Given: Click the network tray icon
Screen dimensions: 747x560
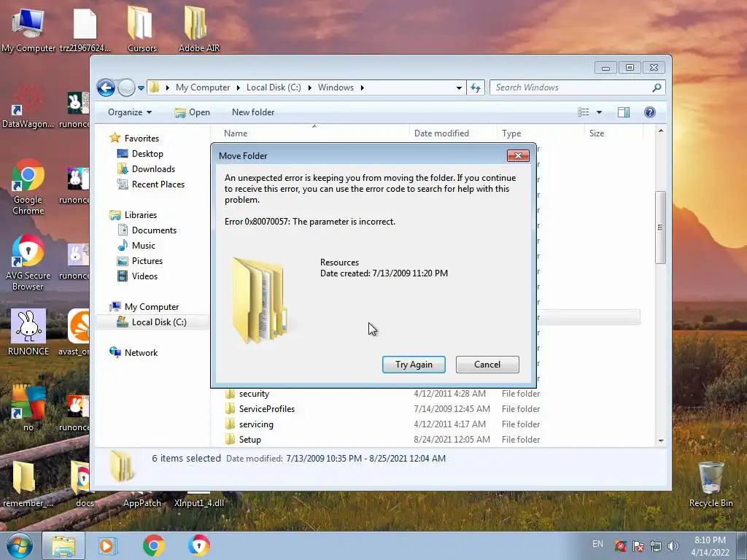Looking at the screenshot, I should (x=656, y=546).
